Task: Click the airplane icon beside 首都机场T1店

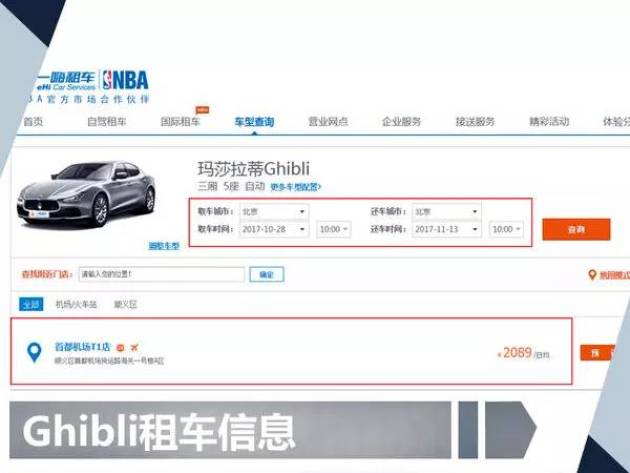Action: [134, 346]
